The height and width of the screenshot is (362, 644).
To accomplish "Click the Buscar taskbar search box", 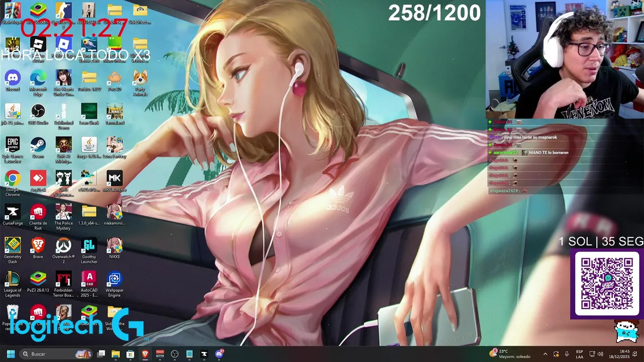I will coord(56,354).
